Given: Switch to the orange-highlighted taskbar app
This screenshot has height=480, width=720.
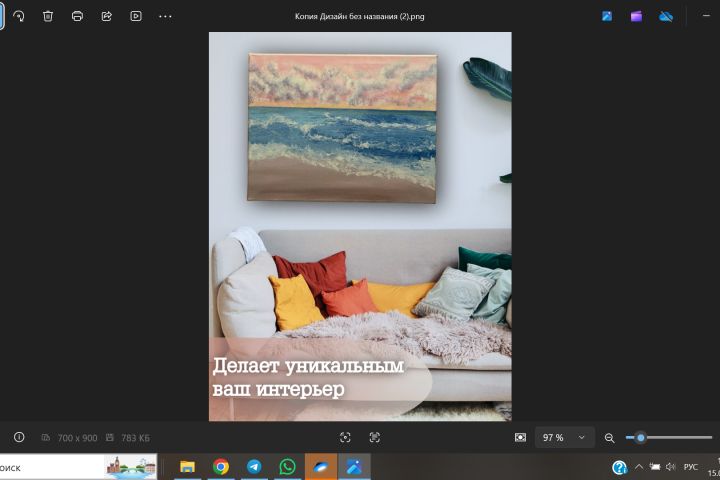Looking at the screenshot, I should [321, 467].
